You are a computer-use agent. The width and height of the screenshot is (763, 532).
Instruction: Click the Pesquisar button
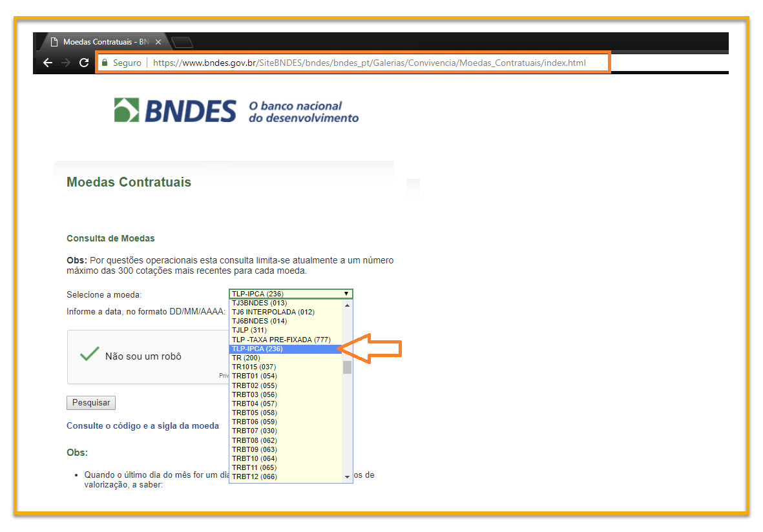(91, 403)
